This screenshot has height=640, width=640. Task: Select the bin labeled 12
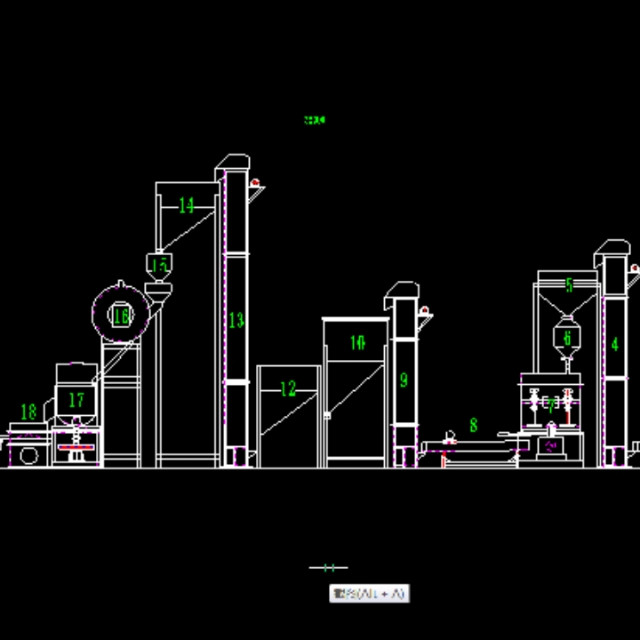click(288, 390)
